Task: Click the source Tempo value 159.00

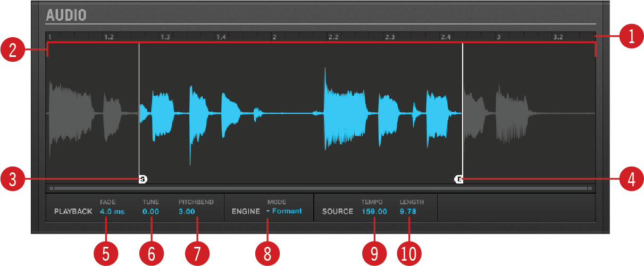Action: [x=374, y=211]
